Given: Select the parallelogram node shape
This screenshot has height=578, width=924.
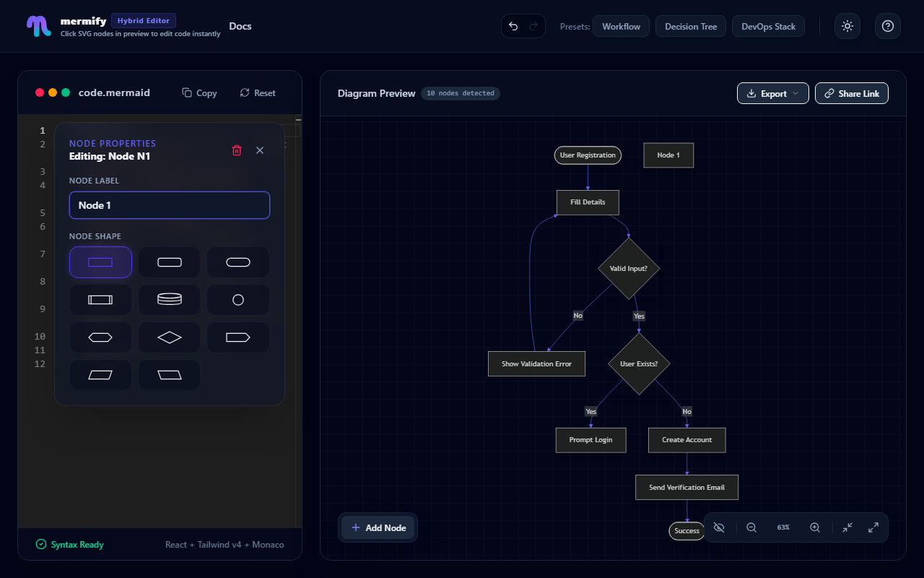Looking at the screenshot, I should click(x=100, y=375).
